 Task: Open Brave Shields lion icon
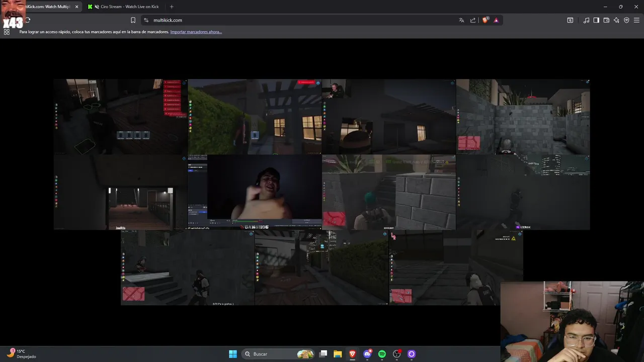(x=486, y=20)
